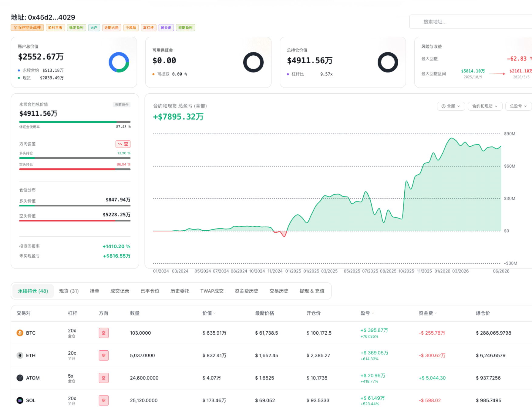Click the 投资回报率 value +1410.20 %
Image resolution: width=532 pixels, height=407 pixels.
tap(116, 246)
